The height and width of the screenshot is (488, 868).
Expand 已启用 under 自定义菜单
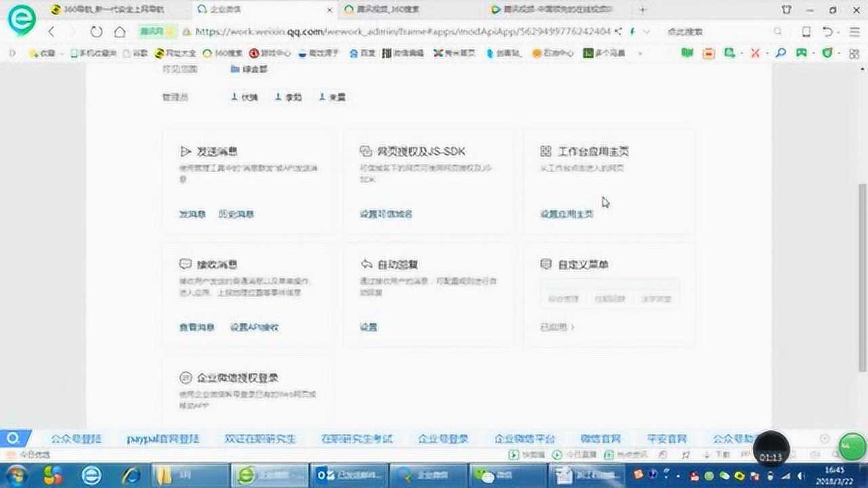pyautogui.click(x=557, y=327)
